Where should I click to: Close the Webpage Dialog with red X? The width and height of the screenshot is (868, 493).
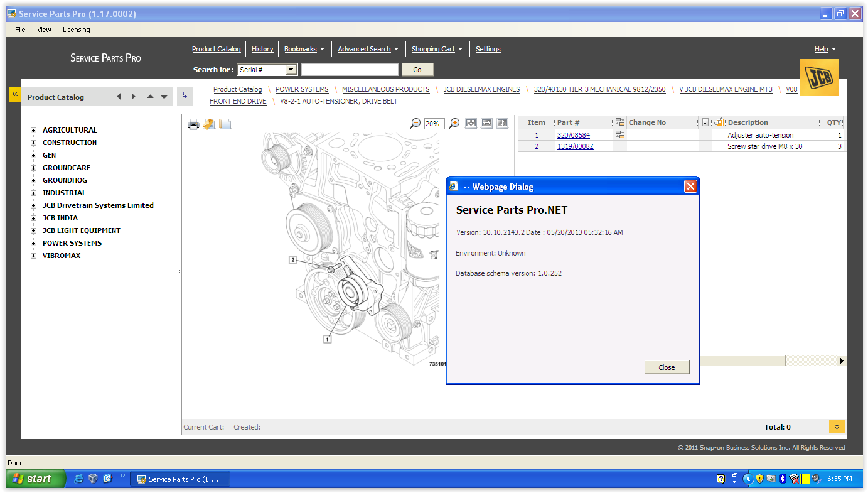coord(690,187)
